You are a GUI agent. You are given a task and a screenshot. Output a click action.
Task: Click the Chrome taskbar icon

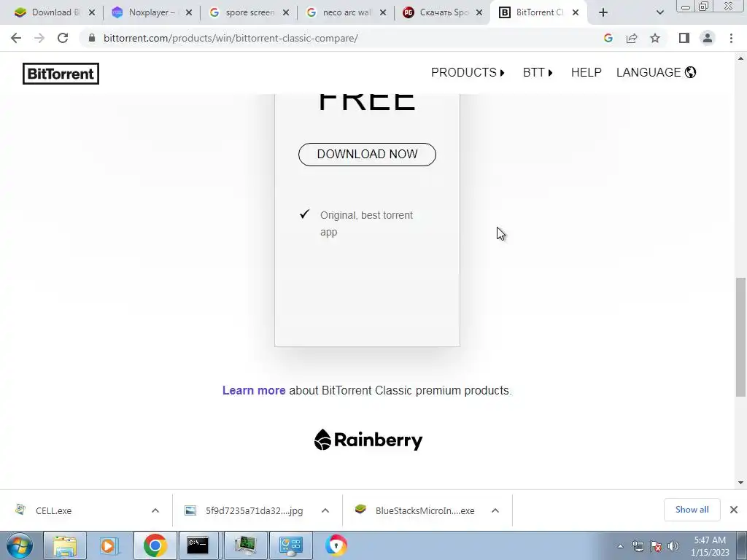[155, 545]
